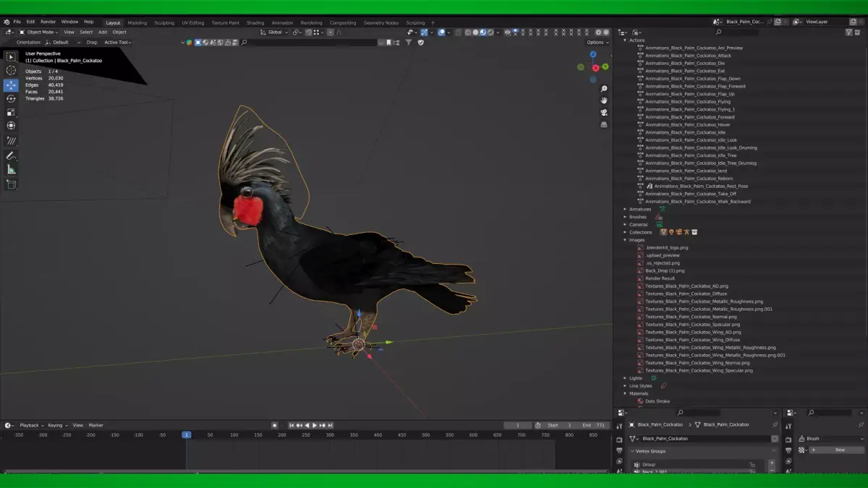Open the Render menu

pyautogui.click(x=48, y=22)
